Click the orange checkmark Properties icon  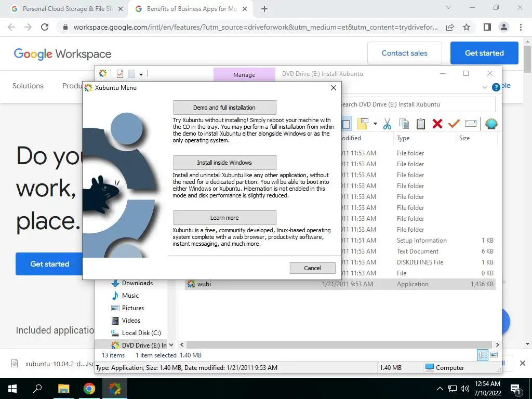(x=454, y=124)
